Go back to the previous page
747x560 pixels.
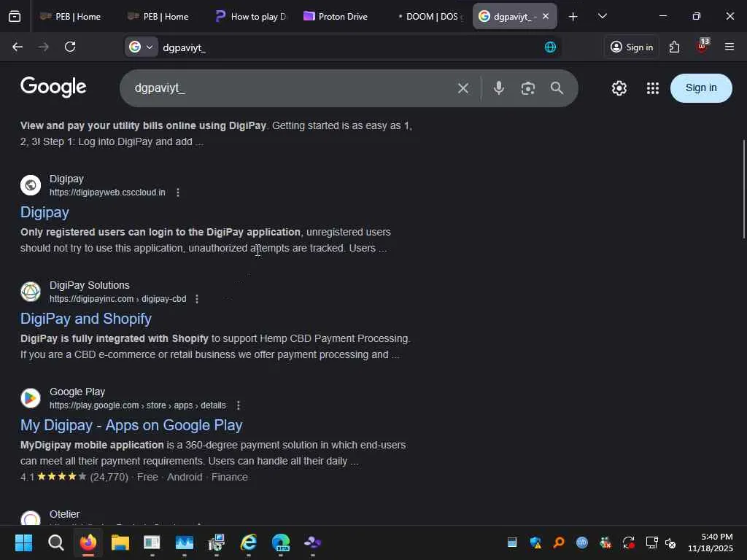pos(18,47)
